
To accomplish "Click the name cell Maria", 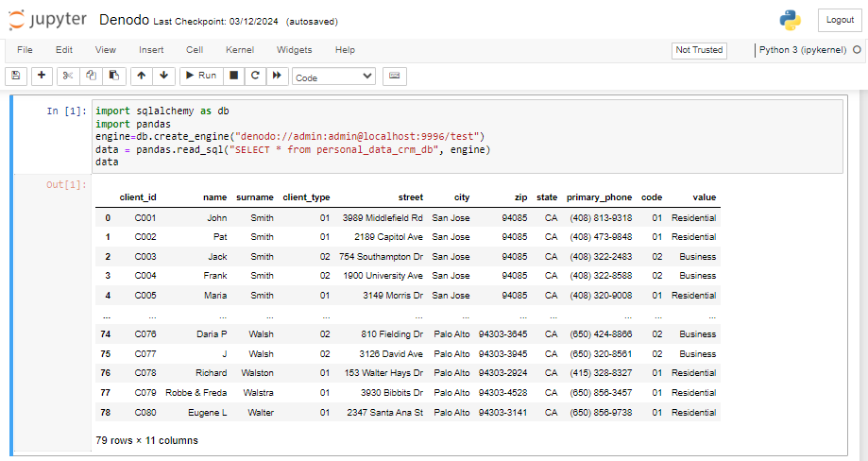I will 215,296.
